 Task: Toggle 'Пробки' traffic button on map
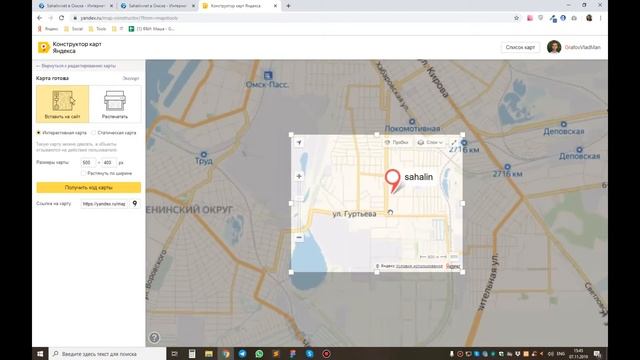pos(396,142)
